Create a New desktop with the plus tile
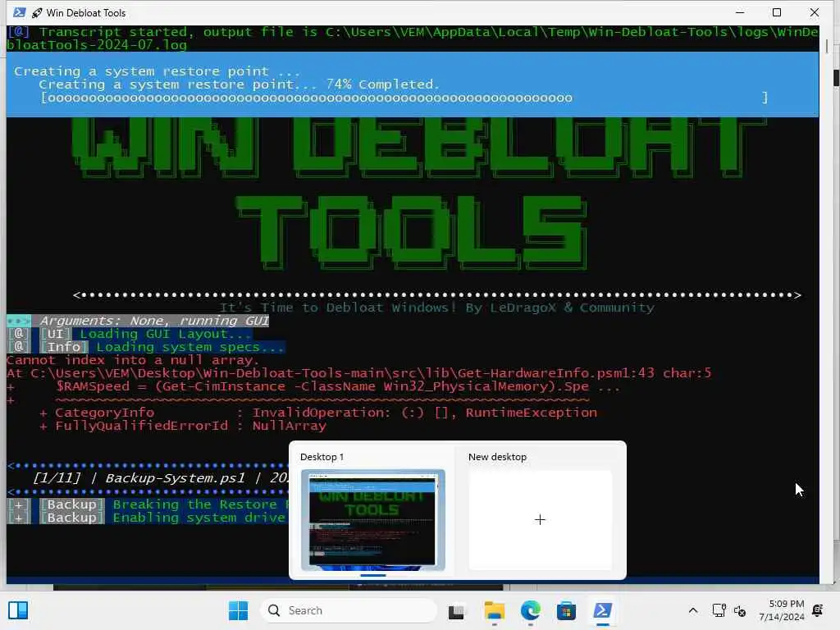This screenshot has width=840, height=630. [540, 519]
